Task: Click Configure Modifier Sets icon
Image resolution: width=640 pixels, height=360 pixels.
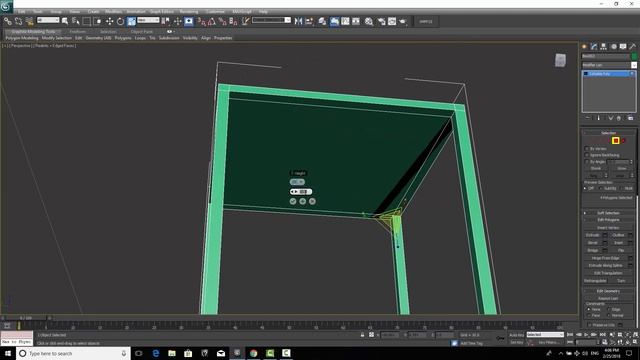Action: pos(631,118)
